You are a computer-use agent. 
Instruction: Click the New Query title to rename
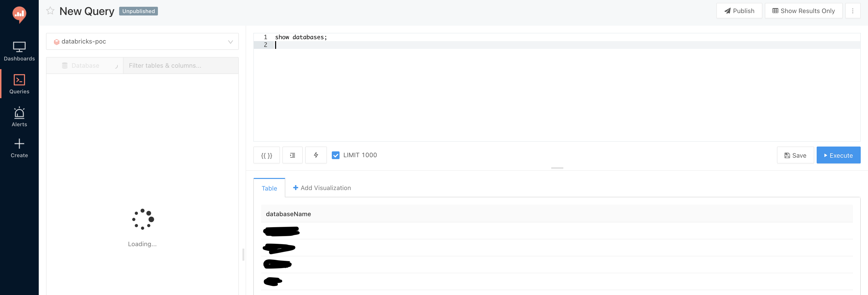coord(87,11)
